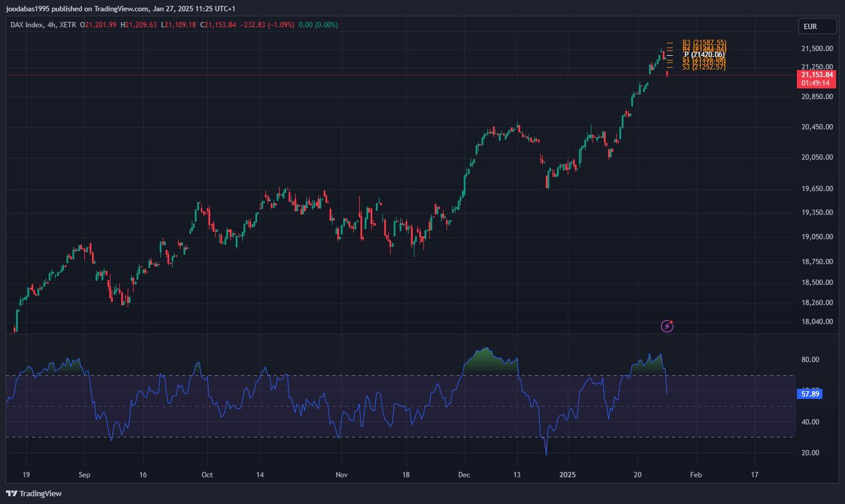Click the 40.00 level on RSI axis

click(810, 422)
